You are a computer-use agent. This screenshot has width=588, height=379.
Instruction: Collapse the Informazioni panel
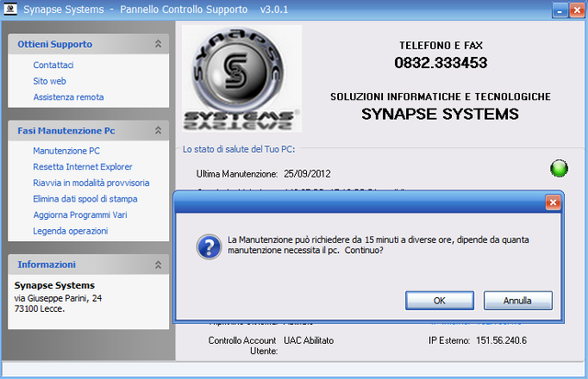(x=158, y=264)
